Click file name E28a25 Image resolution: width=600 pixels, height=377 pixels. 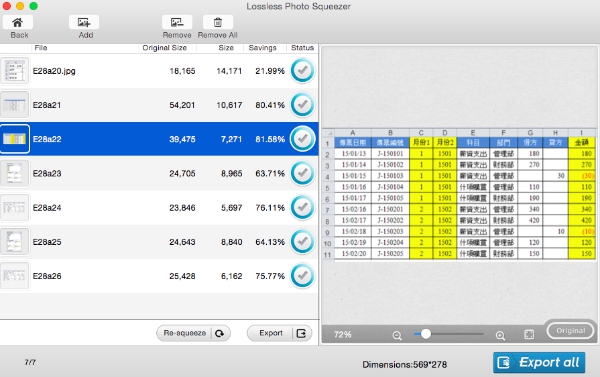47,242
